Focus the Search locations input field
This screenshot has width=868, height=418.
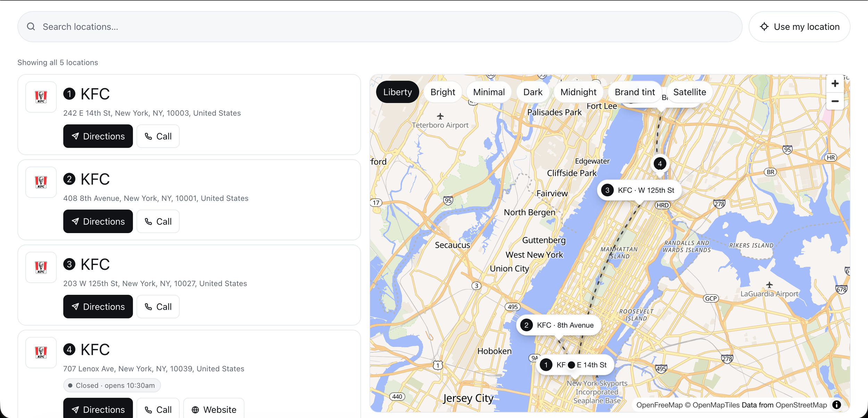380,27
